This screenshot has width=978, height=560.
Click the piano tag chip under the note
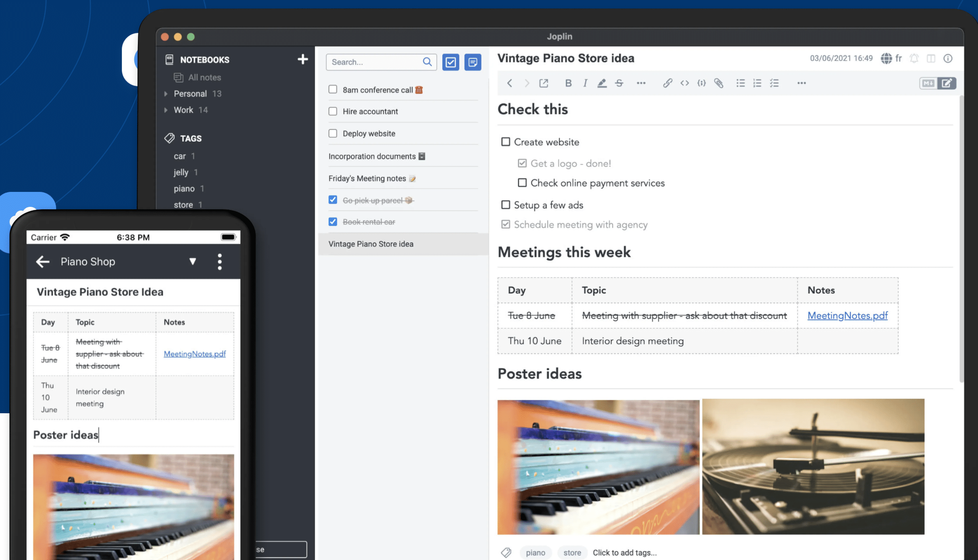(x=535, y=552)
